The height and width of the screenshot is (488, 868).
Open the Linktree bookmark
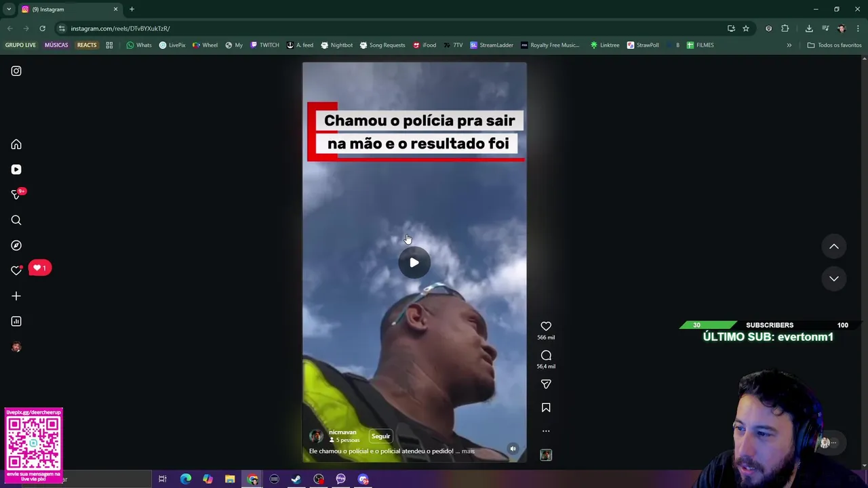click(x=605, y=45)
